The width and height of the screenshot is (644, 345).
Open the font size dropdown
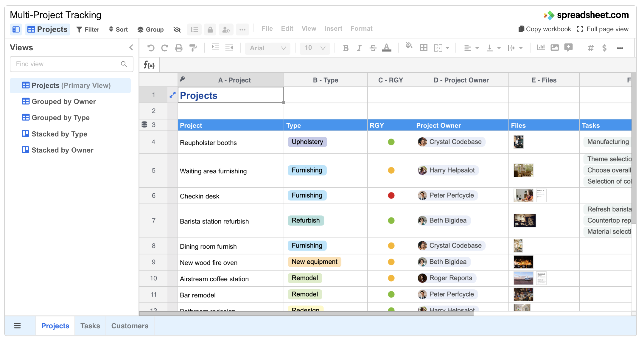pos(314,48)
